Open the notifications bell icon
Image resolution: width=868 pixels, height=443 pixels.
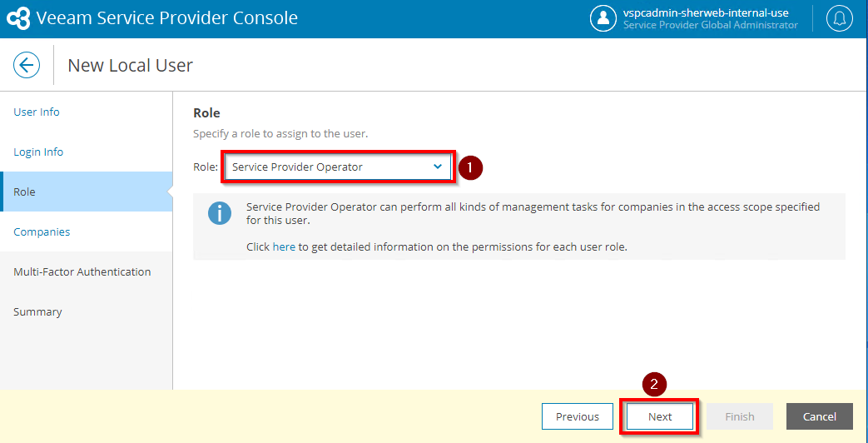point(840,18)
